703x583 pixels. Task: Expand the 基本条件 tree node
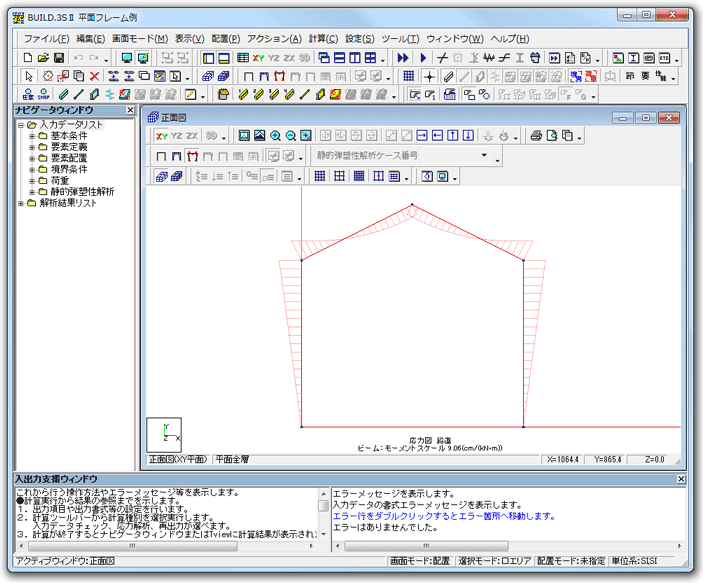tap(32, 136)
